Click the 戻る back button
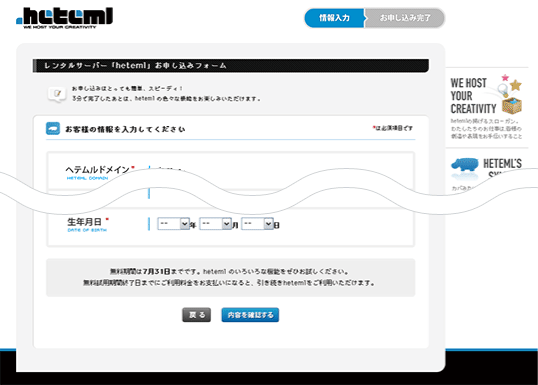 click(196, 315)
